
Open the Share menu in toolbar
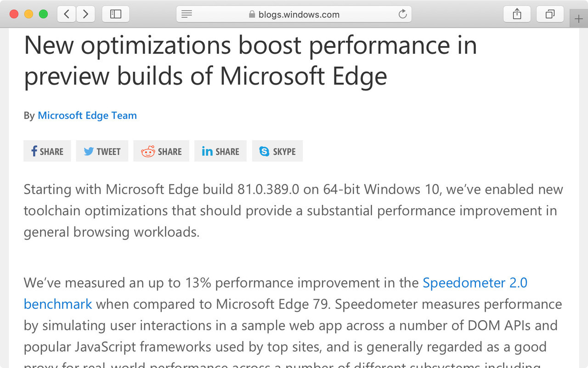[x=517, y=14]
